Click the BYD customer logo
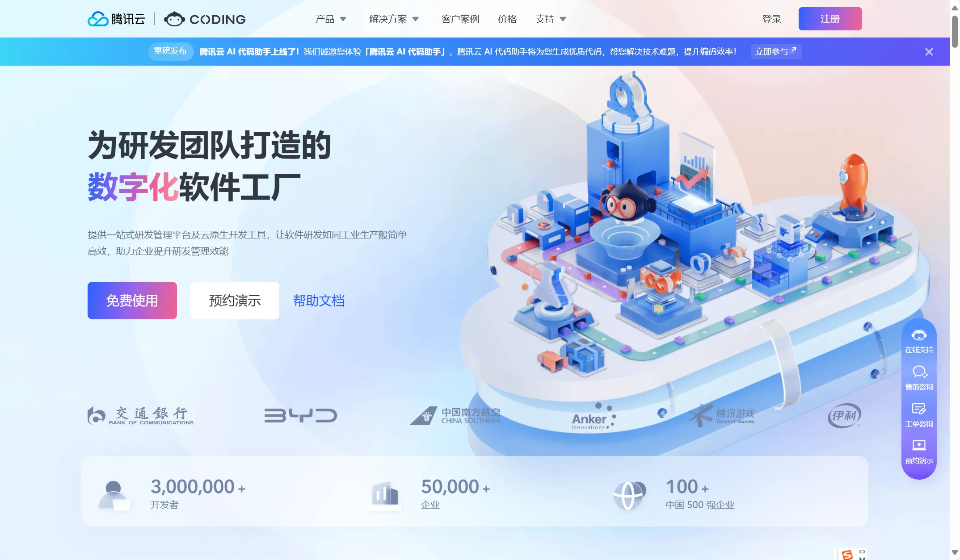 299,415
